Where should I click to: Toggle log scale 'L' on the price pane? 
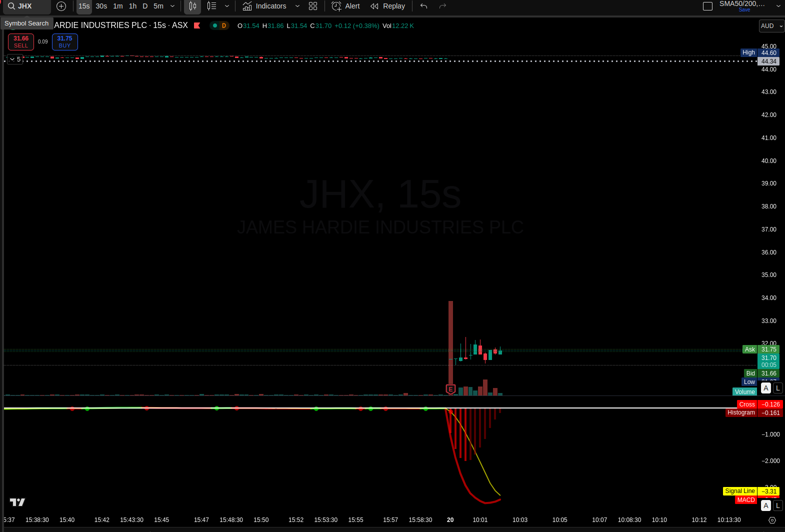coord(778,388)
